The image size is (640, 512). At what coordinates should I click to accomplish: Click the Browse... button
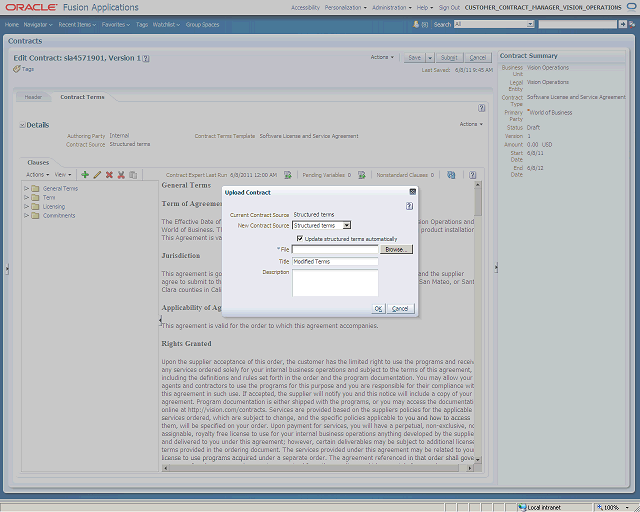(x=396, y=249)
